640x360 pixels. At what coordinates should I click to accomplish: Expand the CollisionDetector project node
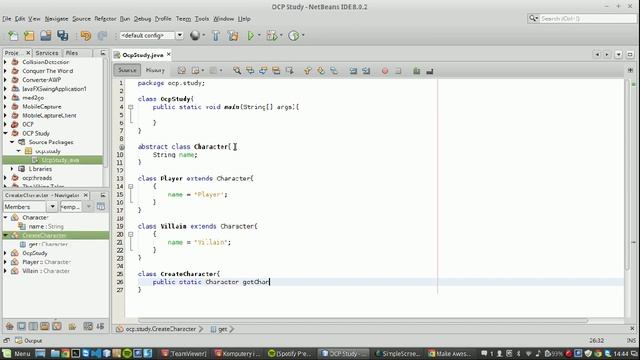pos(5,62)
